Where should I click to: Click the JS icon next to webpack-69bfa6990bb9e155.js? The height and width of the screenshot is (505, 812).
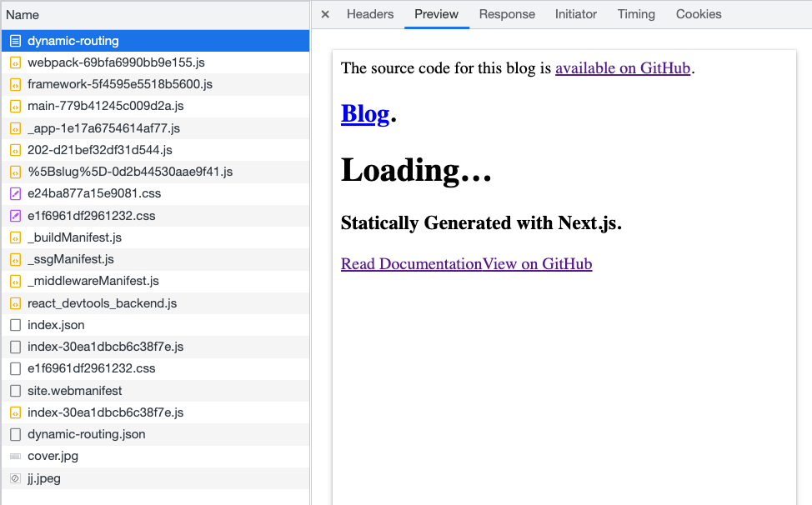click(x=15, y=62)
